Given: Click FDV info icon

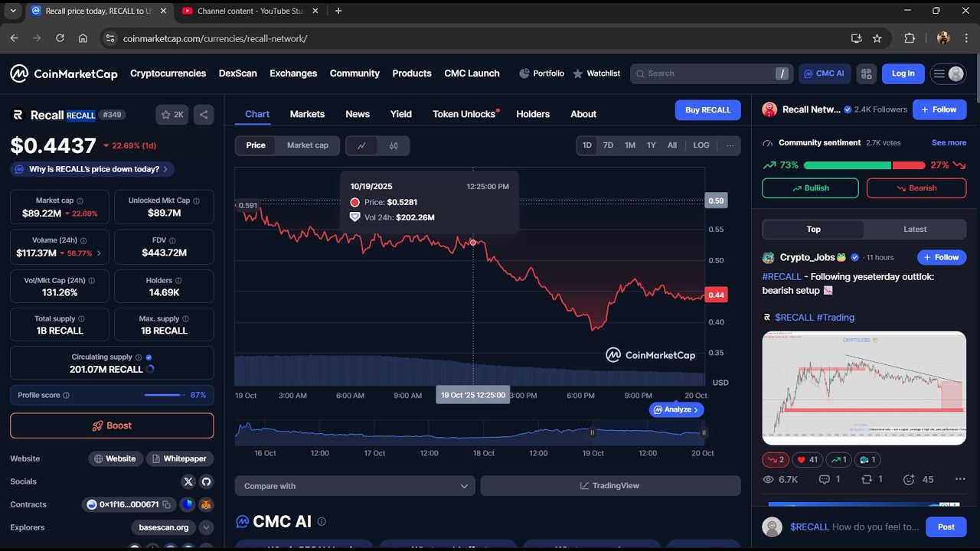Looking at the screenshot, I should [171, 240].
